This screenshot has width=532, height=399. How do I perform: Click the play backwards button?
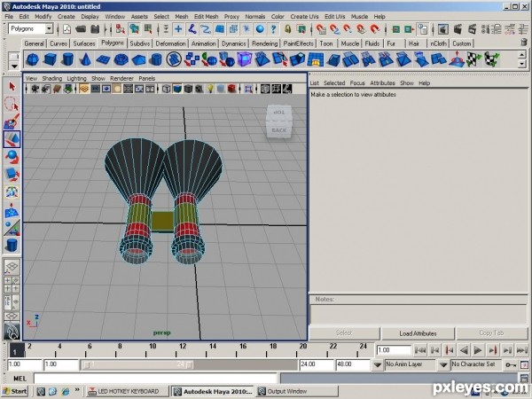(464, 350)
